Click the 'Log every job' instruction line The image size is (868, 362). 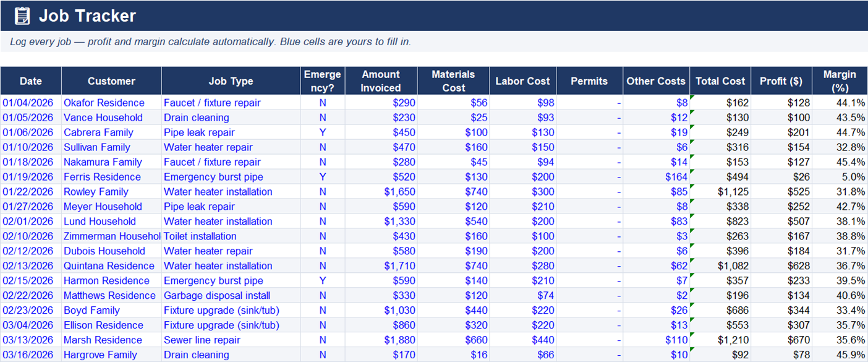210,42
